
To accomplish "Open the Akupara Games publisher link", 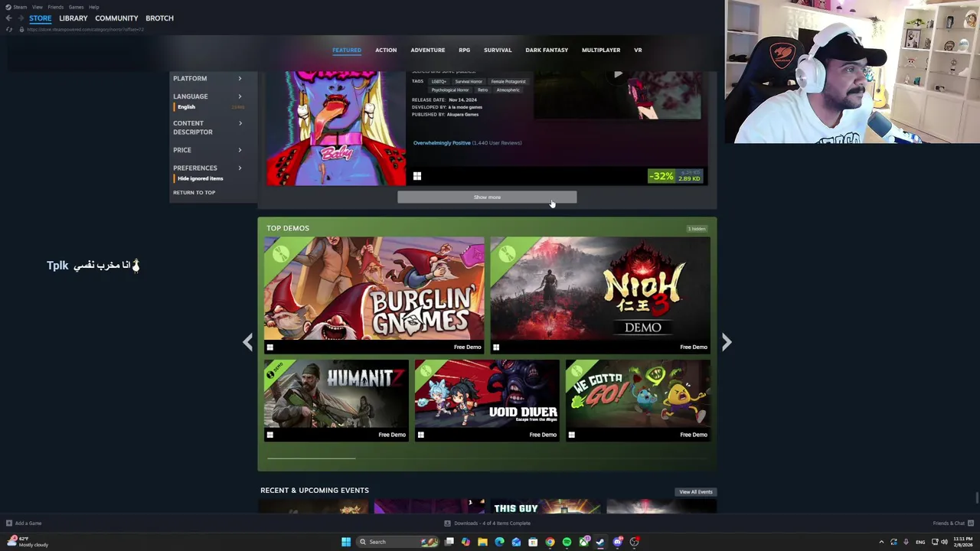I will [x=462, y=114].
